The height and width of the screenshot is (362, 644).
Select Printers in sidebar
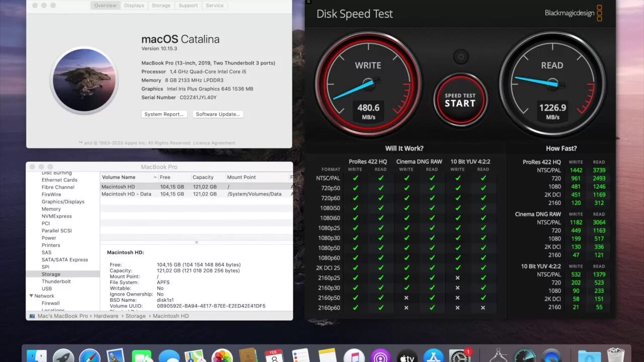[x=51, y=245]
